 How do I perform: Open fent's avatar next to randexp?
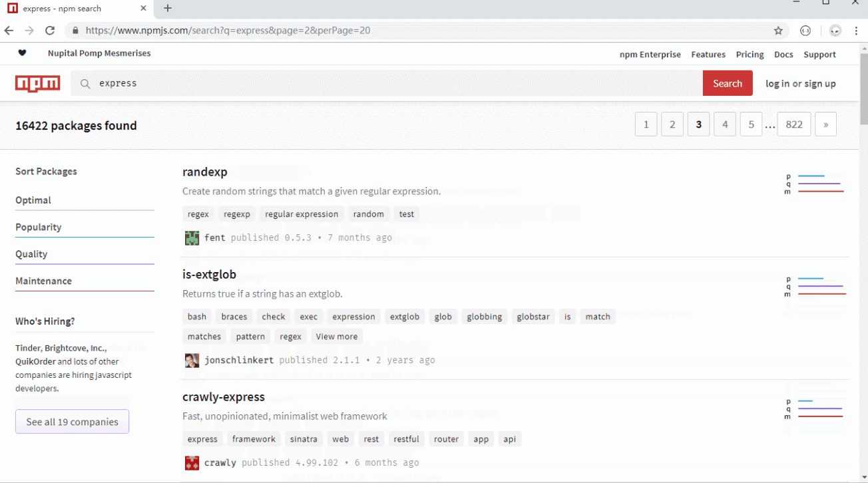(x=192, y=238)
